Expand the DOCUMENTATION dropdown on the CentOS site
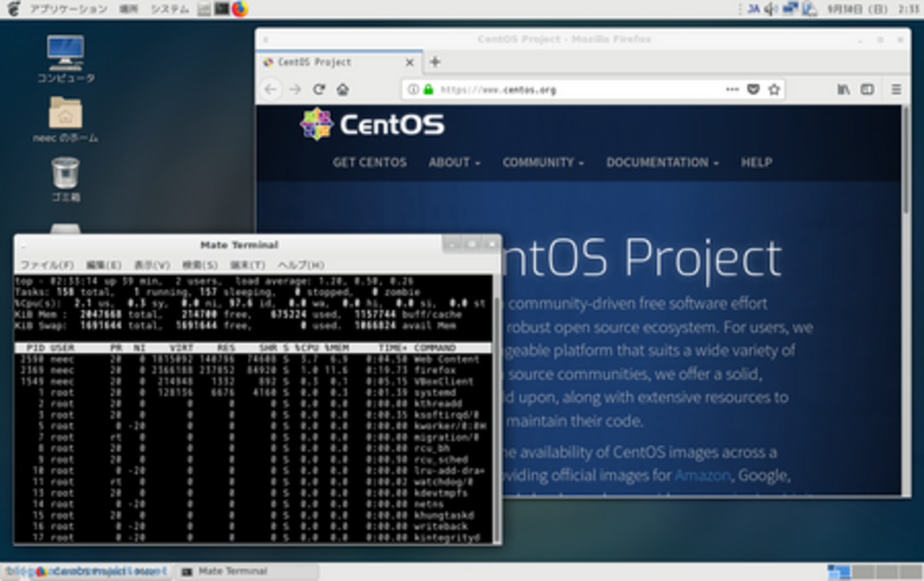The width and height of the screenshot is (924, 581). (662, 163)
